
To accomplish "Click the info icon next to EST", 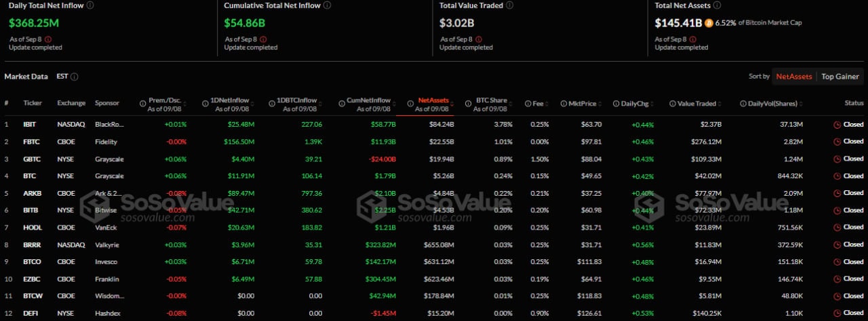I will [75, 77].
